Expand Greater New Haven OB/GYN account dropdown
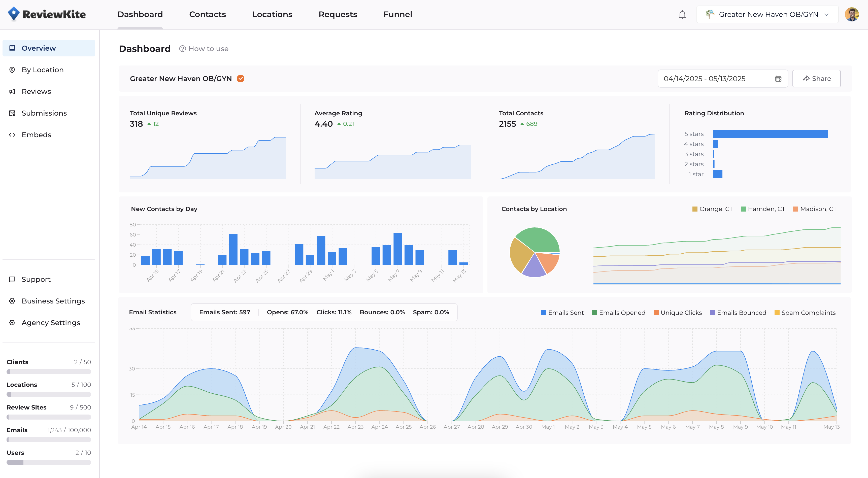The image size is (868, 478). [x=767, y=15]
